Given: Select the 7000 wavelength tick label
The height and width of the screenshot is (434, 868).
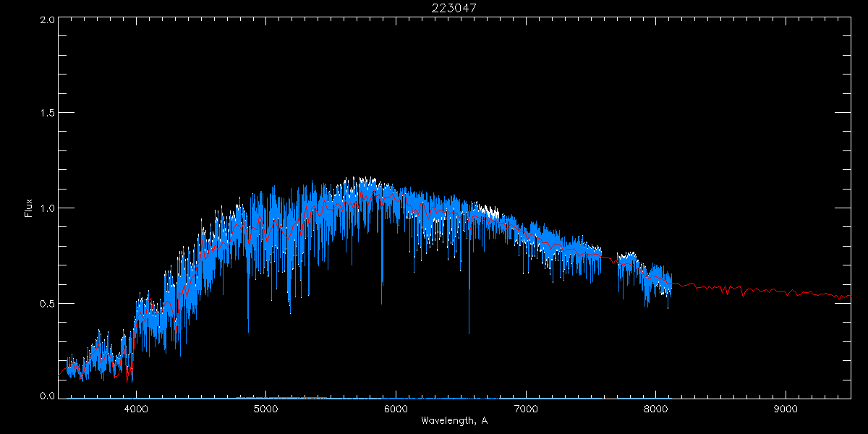Looking at the screenshot, I should coord(526,408).
